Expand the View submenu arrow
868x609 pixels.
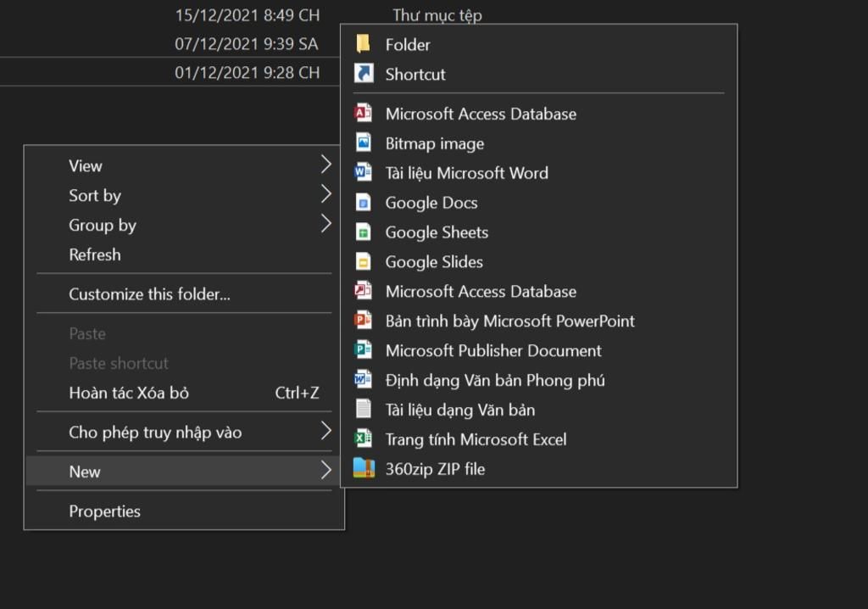(326, 164)
